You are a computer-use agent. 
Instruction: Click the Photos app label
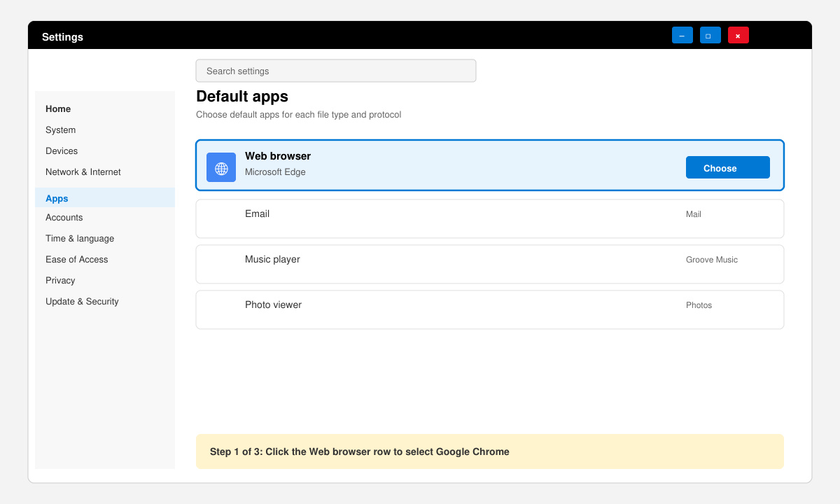[x=699, y=305]
